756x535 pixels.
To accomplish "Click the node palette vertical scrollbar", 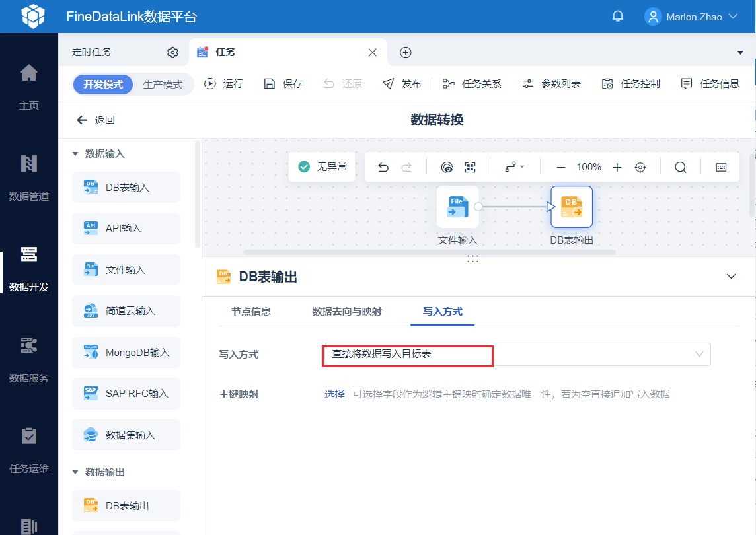I will pos(197,196).
